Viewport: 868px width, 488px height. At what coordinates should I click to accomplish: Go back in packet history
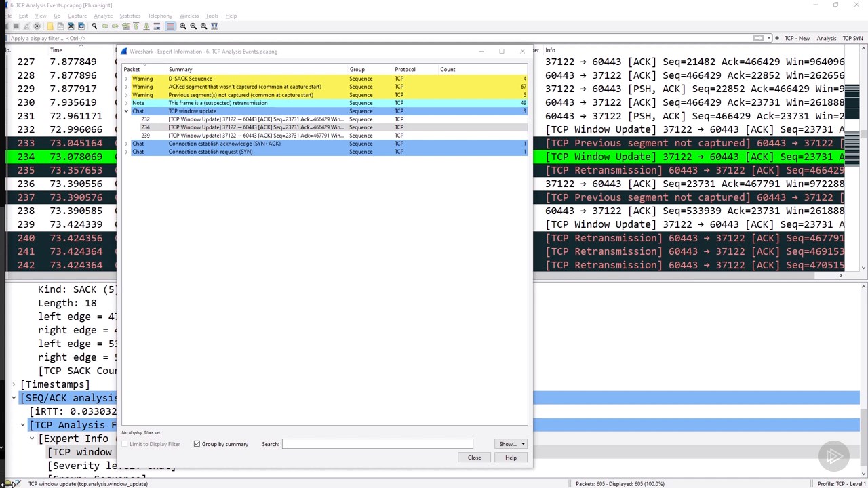point(104,26)
